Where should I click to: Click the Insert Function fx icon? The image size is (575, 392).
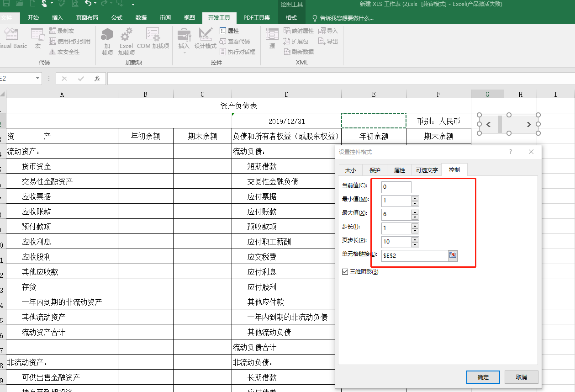click(x=97, y=79)
